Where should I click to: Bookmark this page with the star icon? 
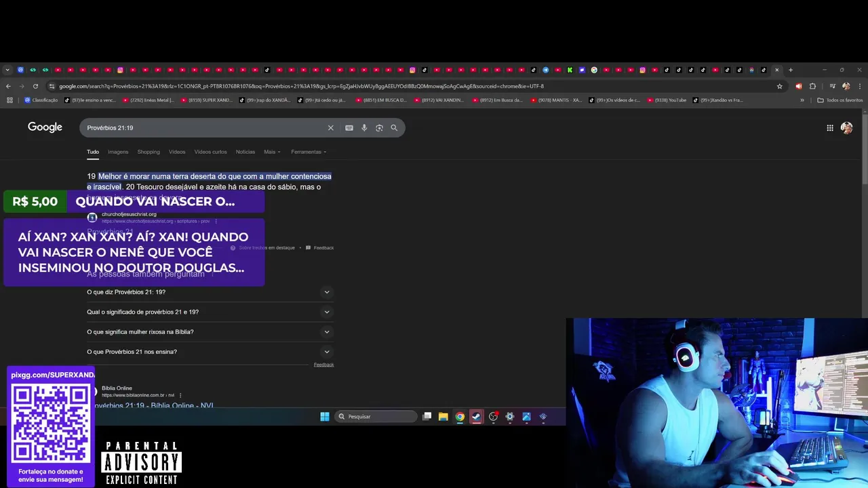(780, 86)
